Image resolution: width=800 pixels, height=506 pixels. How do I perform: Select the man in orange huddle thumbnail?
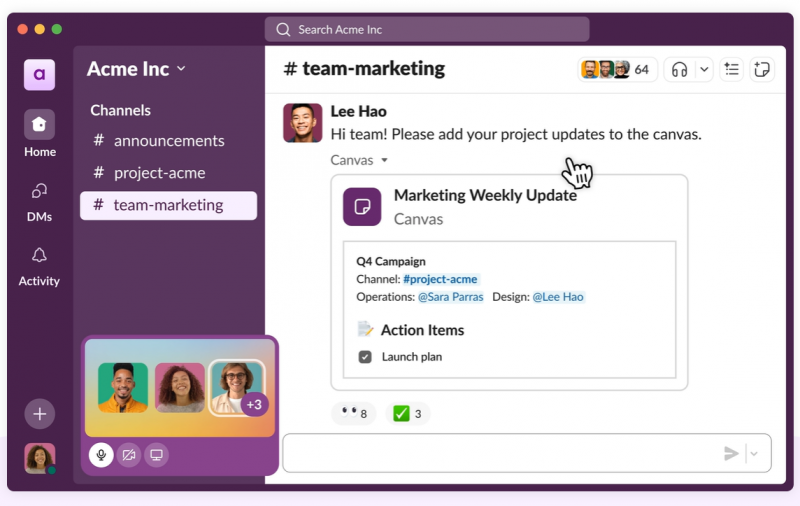tap(123, 387)
